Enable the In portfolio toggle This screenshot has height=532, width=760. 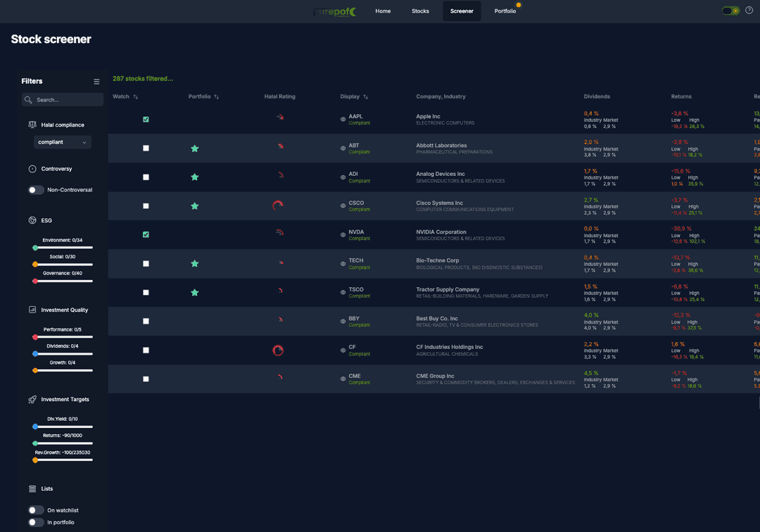36,522
